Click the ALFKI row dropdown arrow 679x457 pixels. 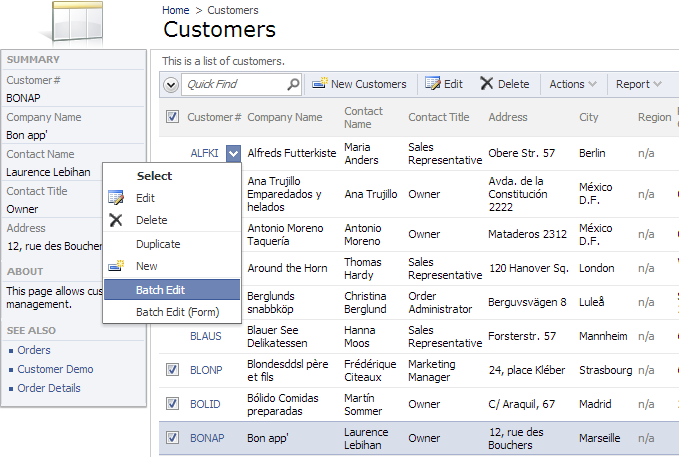pos(233,153)
